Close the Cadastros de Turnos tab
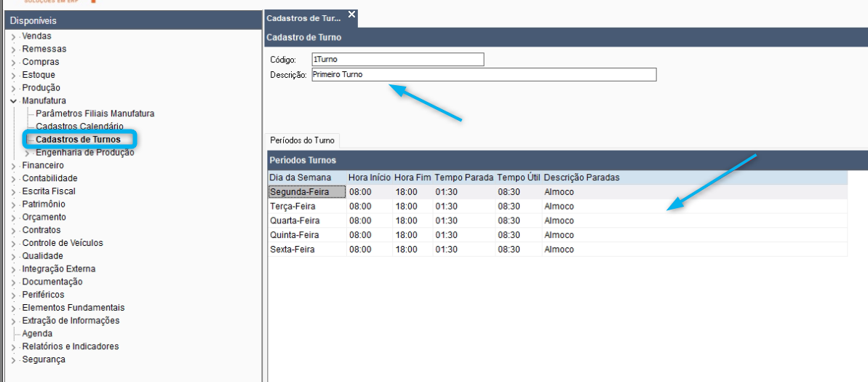The image size is (868, 382). point(351,15)
